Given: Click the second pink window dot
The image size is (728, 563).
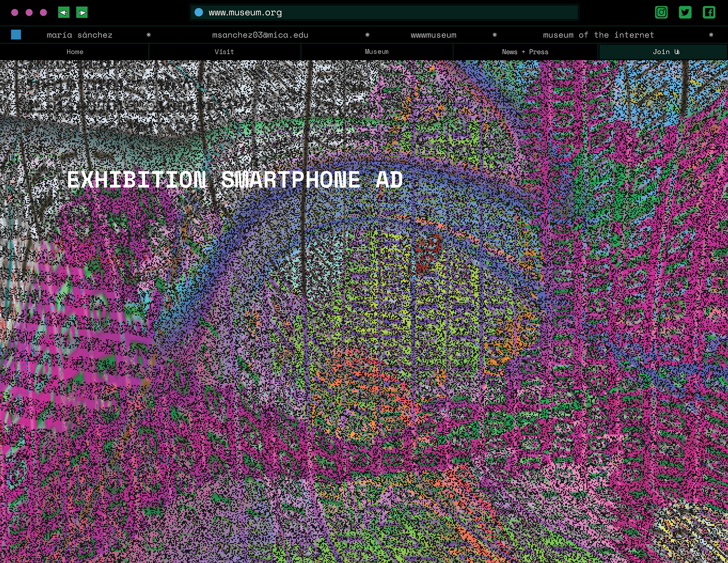Looking at the screenshot, I should pos(29,13).
